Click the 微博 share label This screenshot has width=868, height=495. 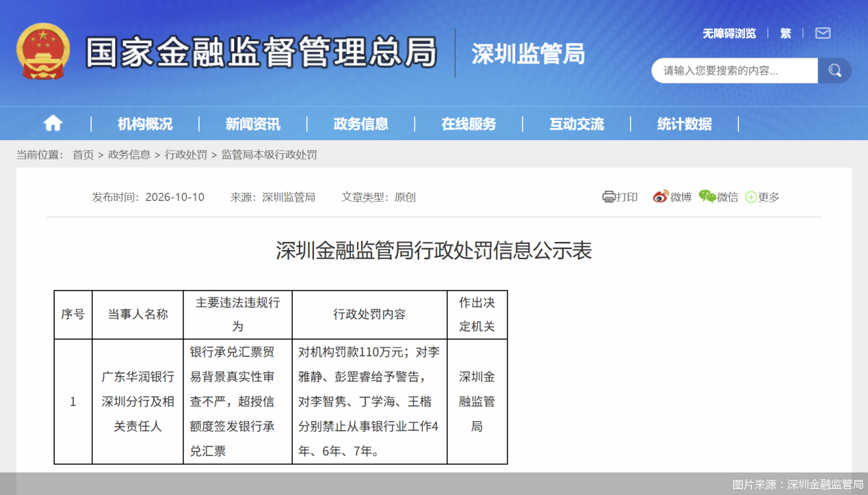coord(681,197)
